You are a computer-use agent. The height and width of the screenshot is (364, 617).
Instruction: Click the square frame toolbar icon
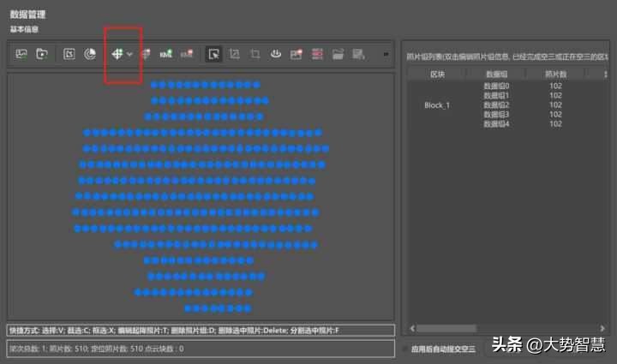coord(69,54)
